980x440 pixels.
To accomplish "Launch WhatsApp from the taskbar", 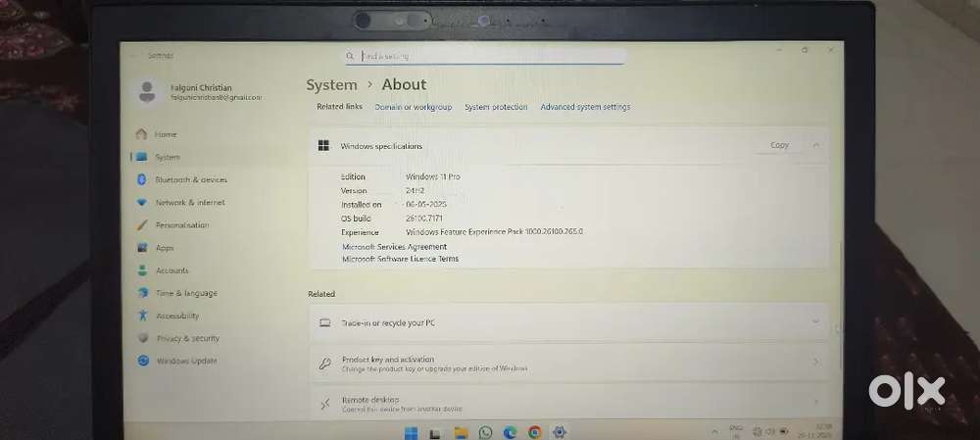I will pyautogui.click(x=485, y=432).
